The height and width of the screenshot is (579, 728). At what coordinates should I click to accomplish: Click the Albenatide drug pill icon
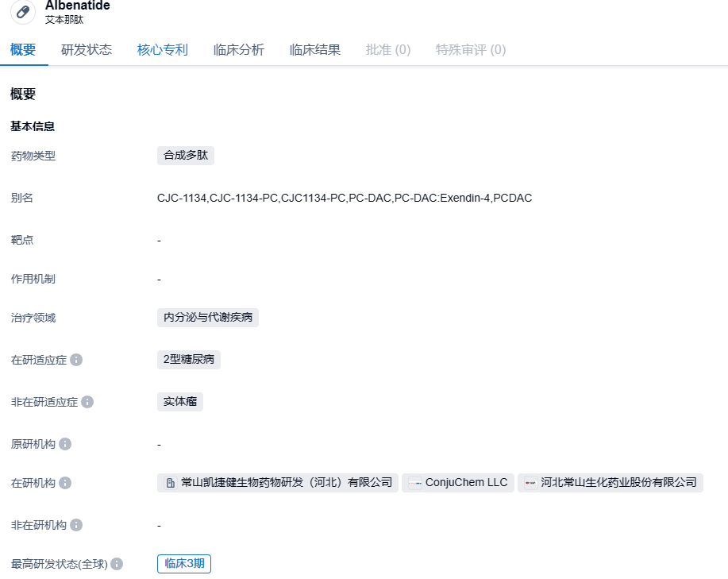[x=23, y=12]
